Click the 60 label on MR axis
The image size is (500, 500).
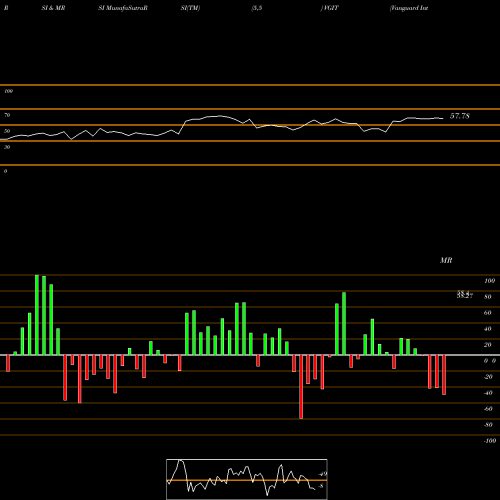pyautogui.click(x=487, y=313)
